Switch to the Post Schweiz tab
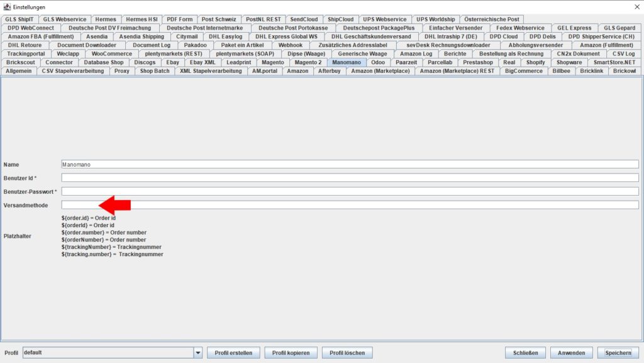 tap(219, 20)
